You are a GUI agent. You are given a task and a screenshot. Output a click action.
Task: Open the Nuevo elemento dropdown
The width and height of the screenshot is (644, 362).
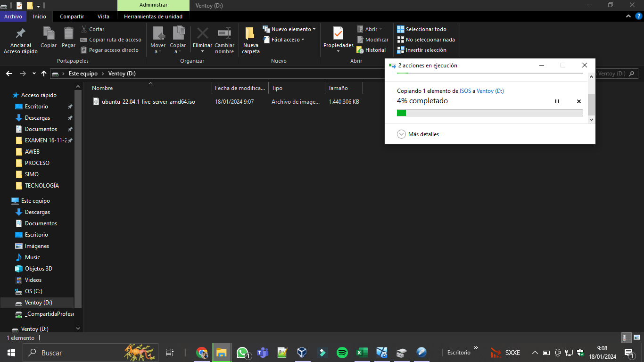pyautogui.click(x=289, y=29)
